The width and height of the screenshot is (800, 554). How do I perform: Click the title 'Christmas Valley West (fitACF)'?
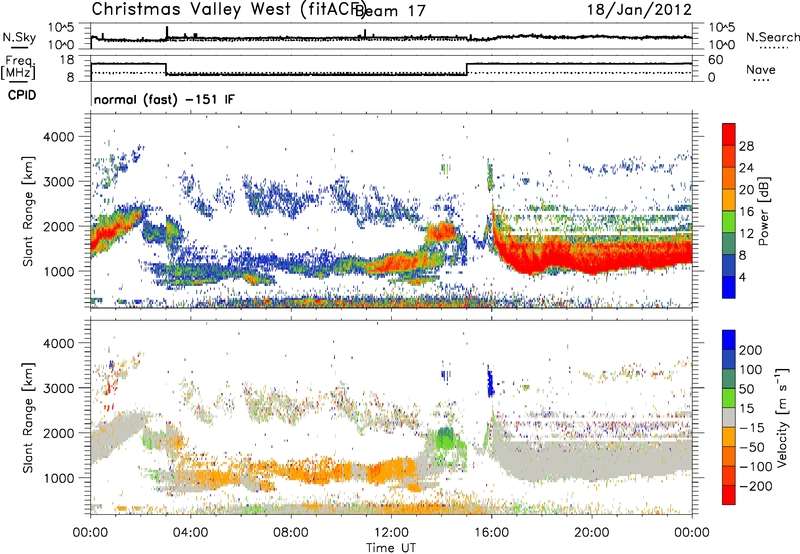(229, 9)
